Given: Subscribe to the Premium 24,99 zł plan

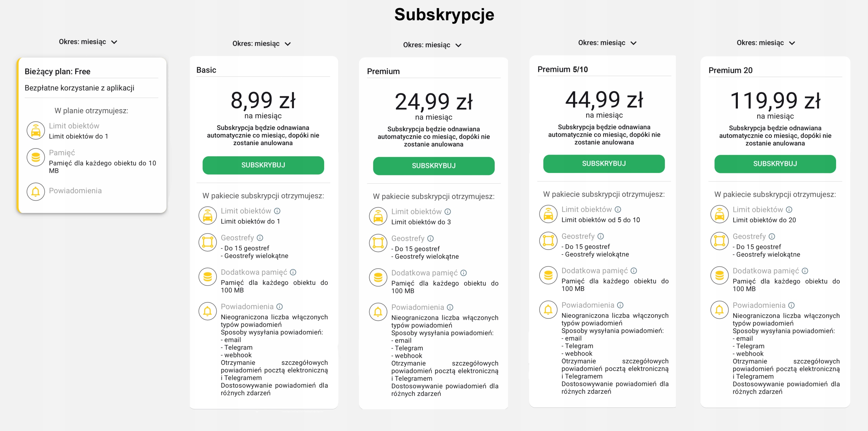Looking at the screenshot, I should pyautogui.click(x=434, y=166).
